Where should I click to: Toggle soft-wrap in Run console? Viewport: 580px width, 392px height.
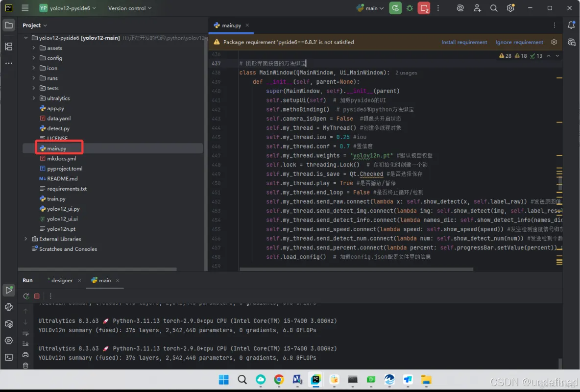pos(25,333)
